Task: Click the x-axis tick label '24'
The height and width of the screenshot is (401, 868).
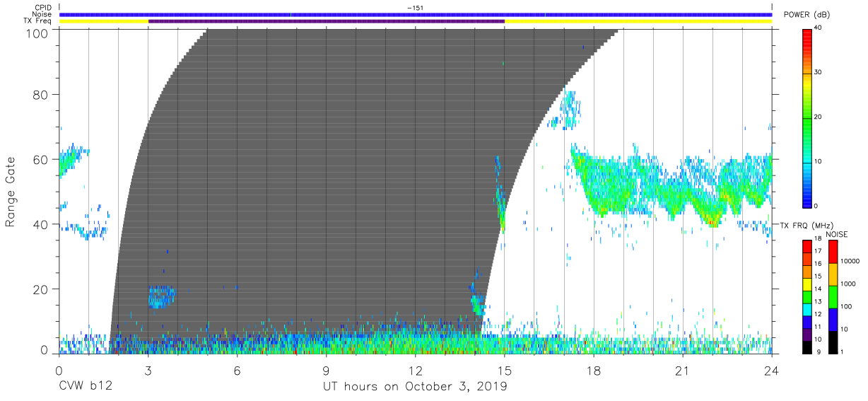Action: (772, 371)
